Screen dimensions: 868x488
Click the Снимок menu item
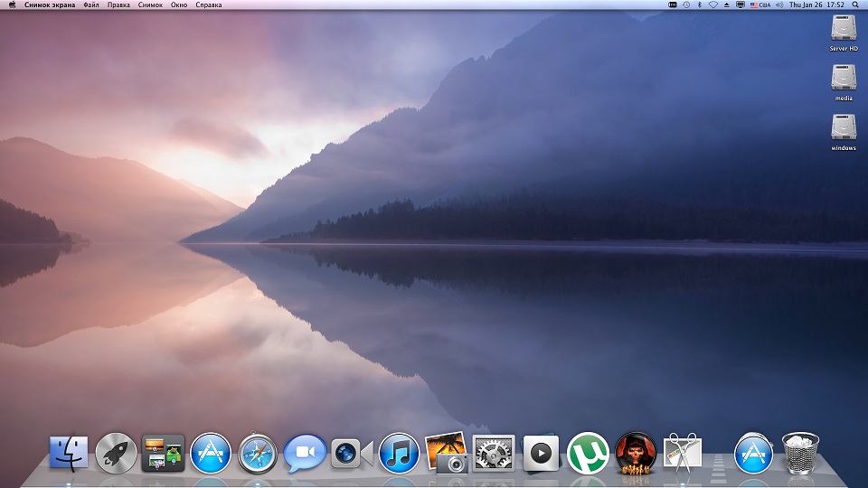[x=151, y=5]
